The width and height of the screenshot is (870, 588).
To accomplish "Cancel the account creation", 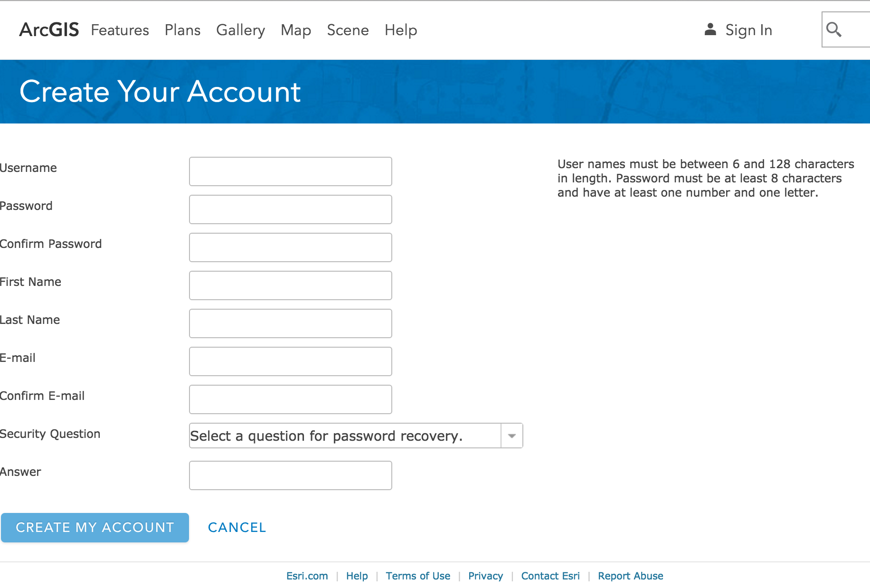I will click(237, 527).
